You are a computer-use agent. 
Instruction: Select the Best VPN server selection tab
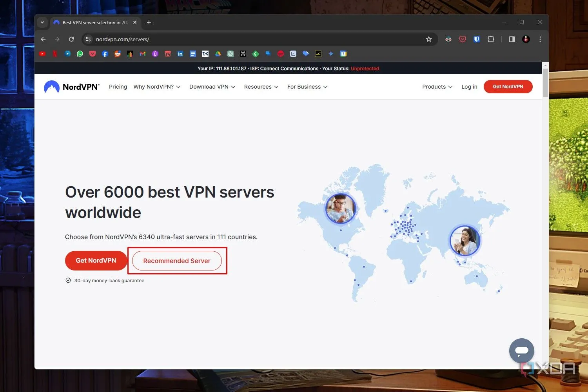[94, 22]
